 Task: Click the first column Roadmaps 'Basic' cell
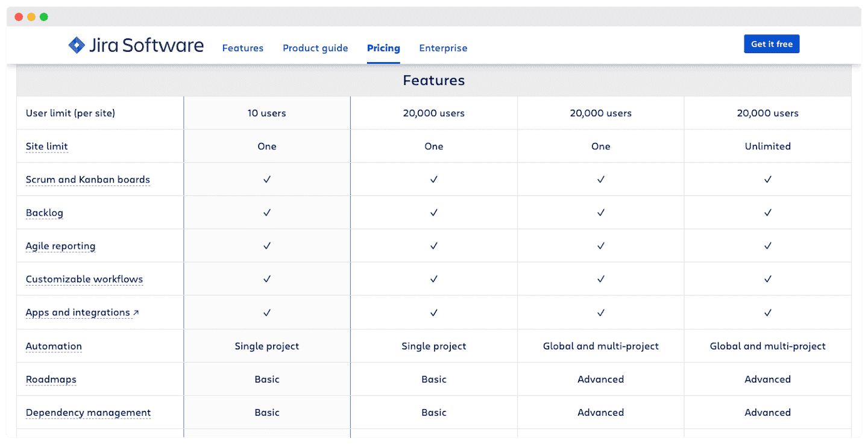click(x=267, y=380)
